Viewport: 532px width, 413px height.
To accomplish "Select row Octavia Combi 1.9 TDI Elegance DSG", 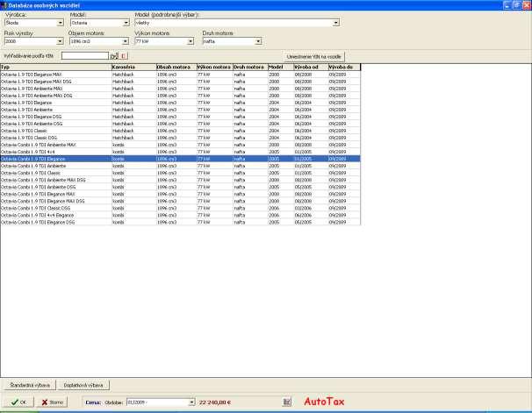I will pos(180,222).
